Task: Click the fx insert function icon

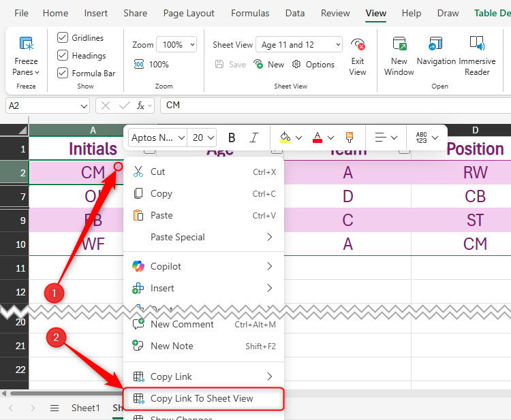Action: (140, 106)
